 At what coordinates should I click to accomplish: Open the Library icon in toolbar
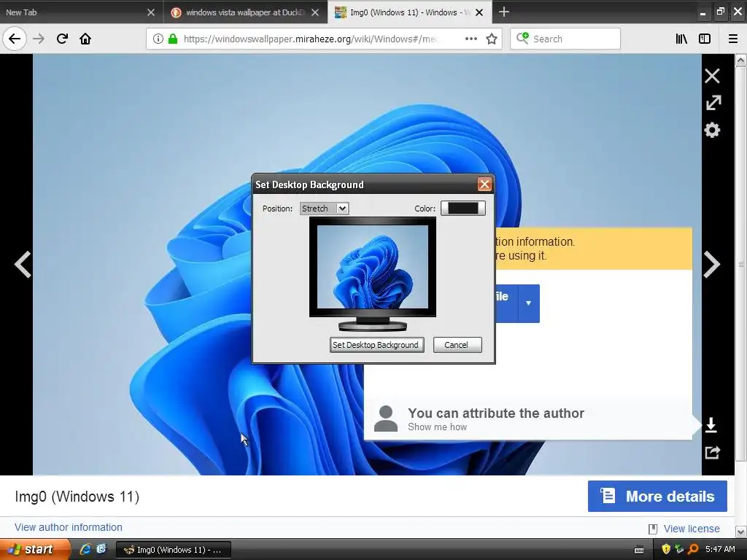pyautogui.click(x=681, y=39)
